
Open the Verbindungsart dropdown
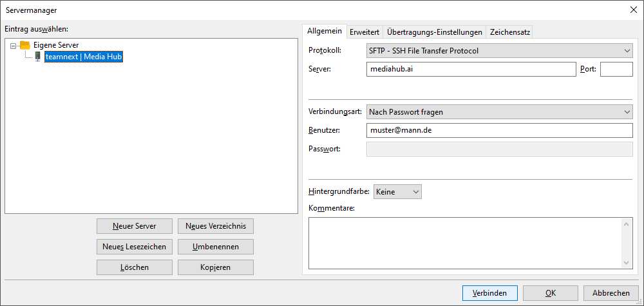tap(499, 112)
